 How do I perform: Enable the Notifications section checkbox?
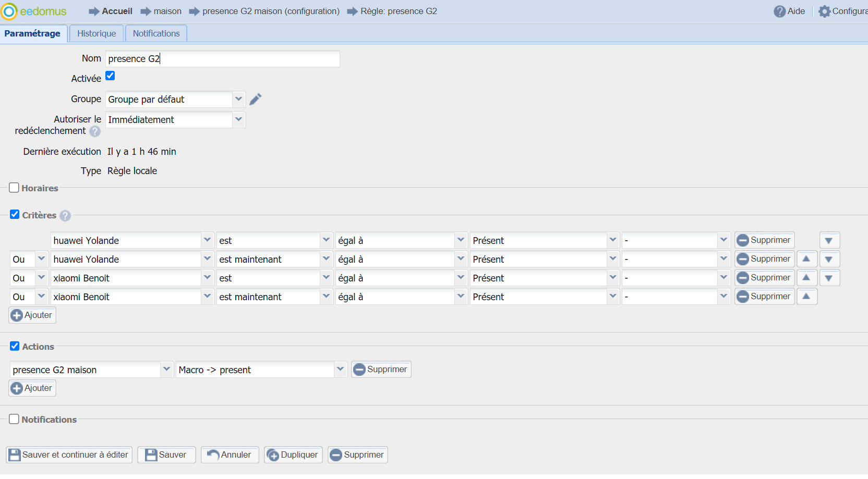click(14, 419)
